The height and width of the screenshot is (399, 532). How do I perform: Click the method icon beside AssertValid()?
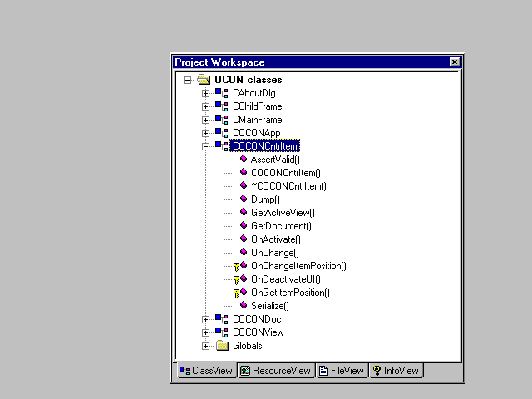point(244,160)
